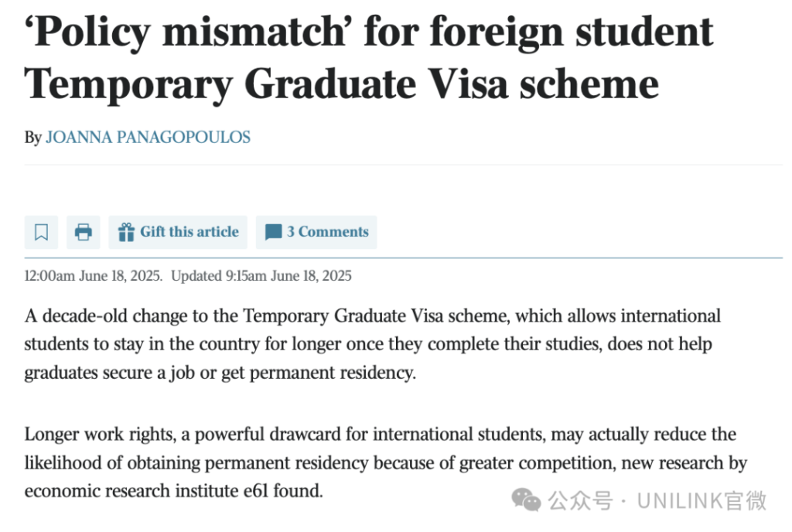The image size is (792, 532).
Task: Click the '公众号' watermark text
Action: (x=580, y=501)
